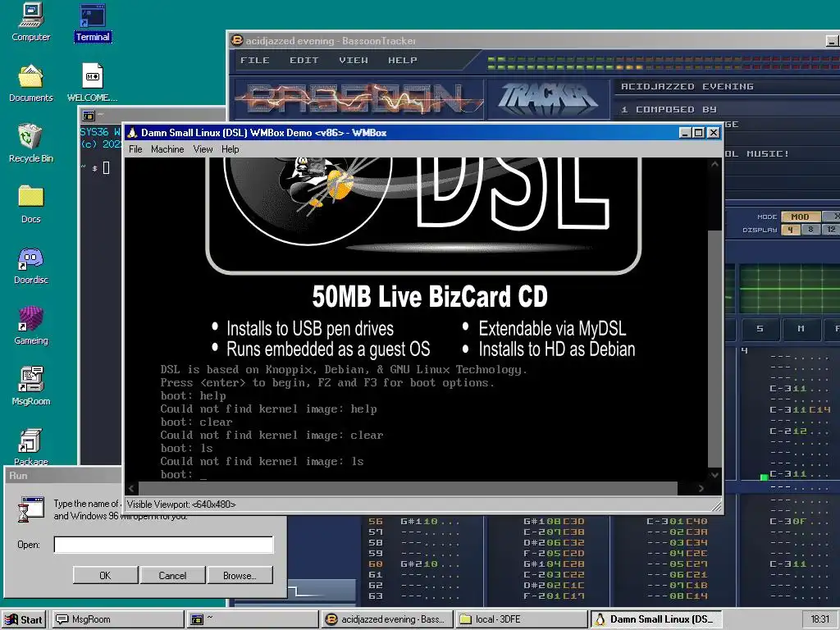This screenshot has width=840, height=630.
Task: Click Browse... in the Run dialog
Action: click(x=240, y=575)
